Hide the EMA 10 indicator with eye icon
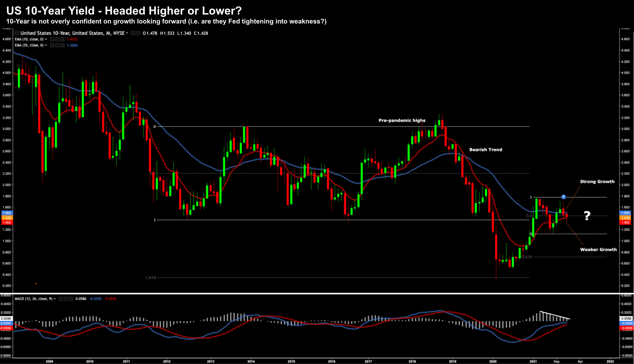The width and height of the screenshot is (634, 364). pos(52,39)
